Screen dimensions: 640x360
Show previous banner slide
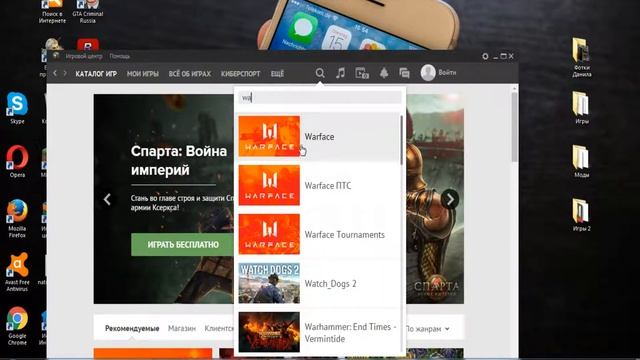tap(107, 199)
